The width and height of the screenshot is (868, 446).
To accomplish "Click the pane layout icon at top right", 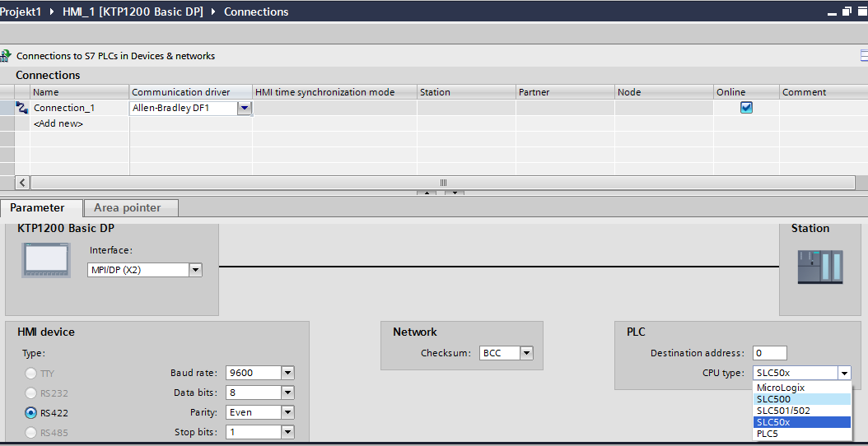I will (x=864, y=55).
